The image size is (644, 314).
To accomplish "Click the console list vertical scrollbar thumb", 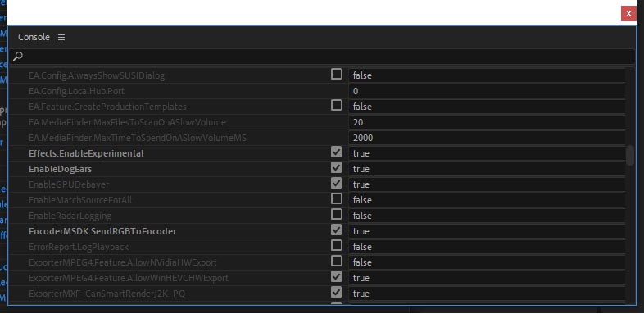I will [630, 155].
